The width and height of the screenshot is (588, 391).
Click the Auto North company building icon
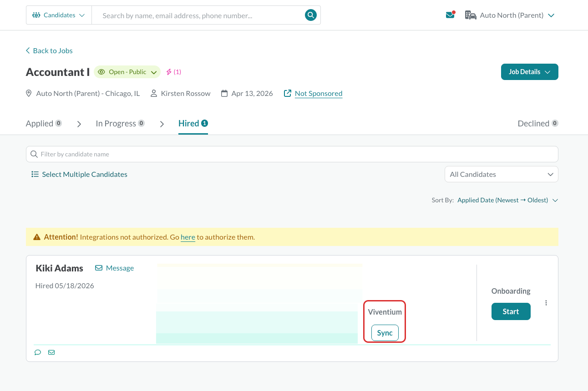(471, 15)
